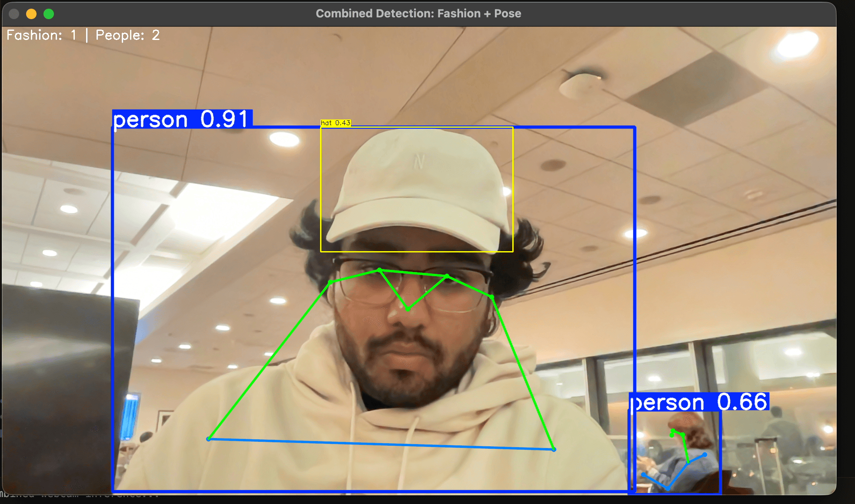The height and width of the screenshot is (504, 855).
Task: Click the green fullscreen window button
Action: point(49,14)
